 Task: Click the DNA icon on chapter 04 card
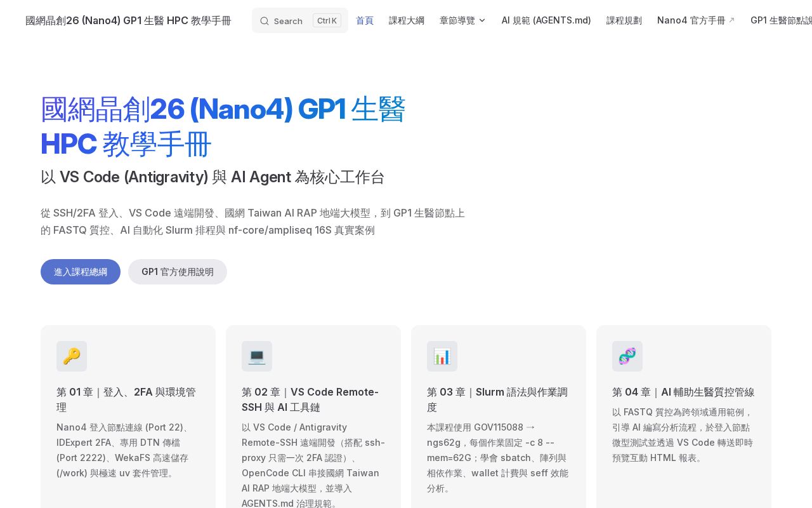[x=627, y=356]
